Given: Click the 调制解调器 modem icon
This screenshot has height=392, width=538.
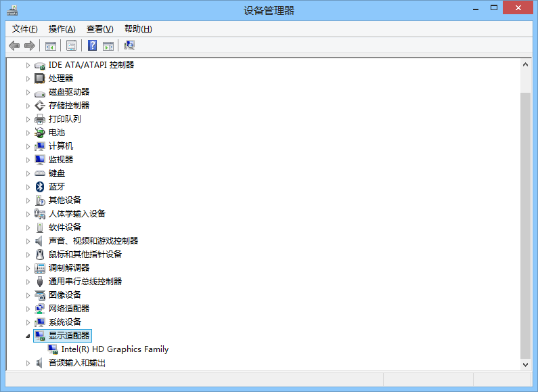Looking at the screenshot, I should (x=40, y=268).
